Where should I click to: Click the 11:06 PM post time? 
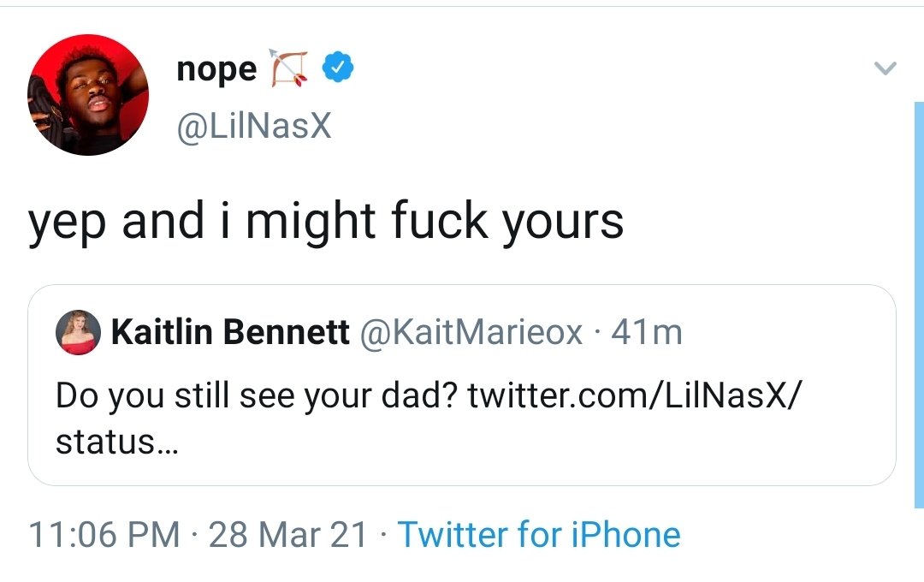(x=104, y=535)
